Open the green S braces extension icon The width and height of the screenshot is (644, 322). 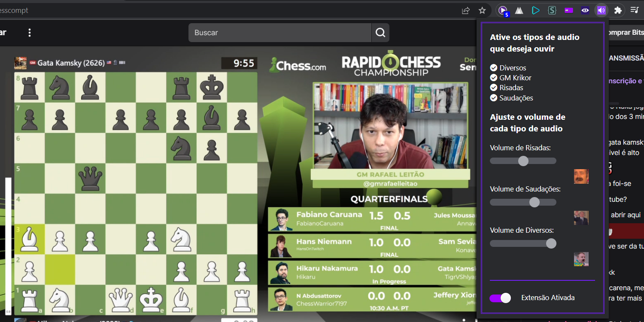[552, 10]
